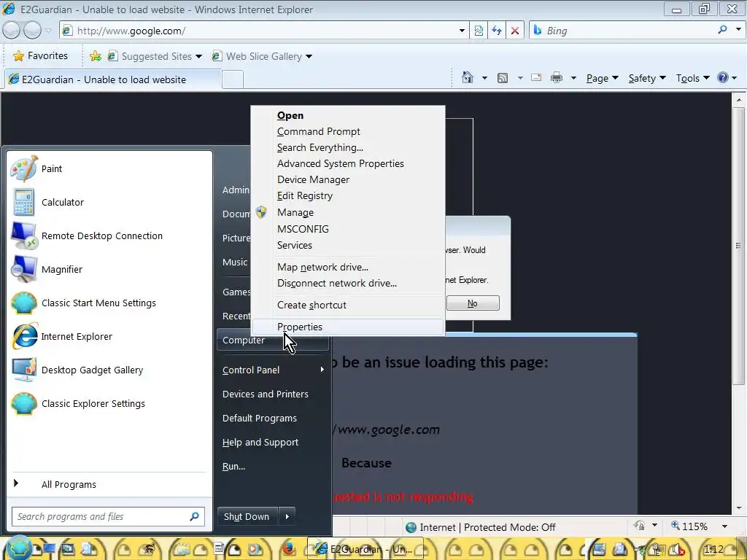
Task: Select Open in the context menu
Action: 348,115
